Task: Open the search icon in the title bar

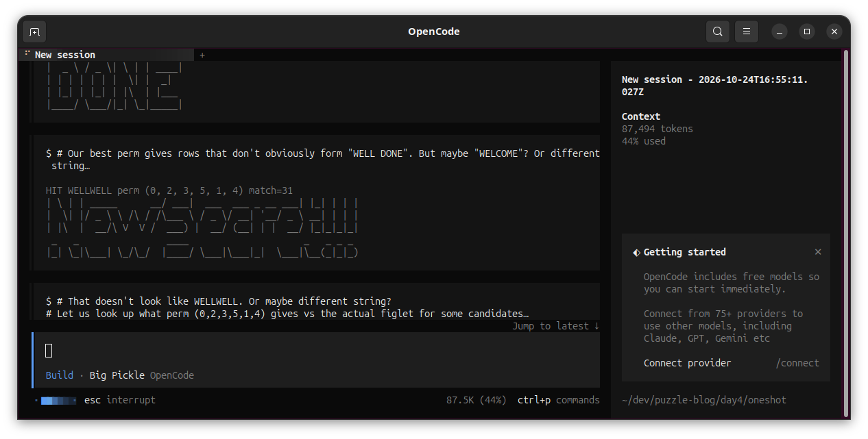Action: point(718,32)
